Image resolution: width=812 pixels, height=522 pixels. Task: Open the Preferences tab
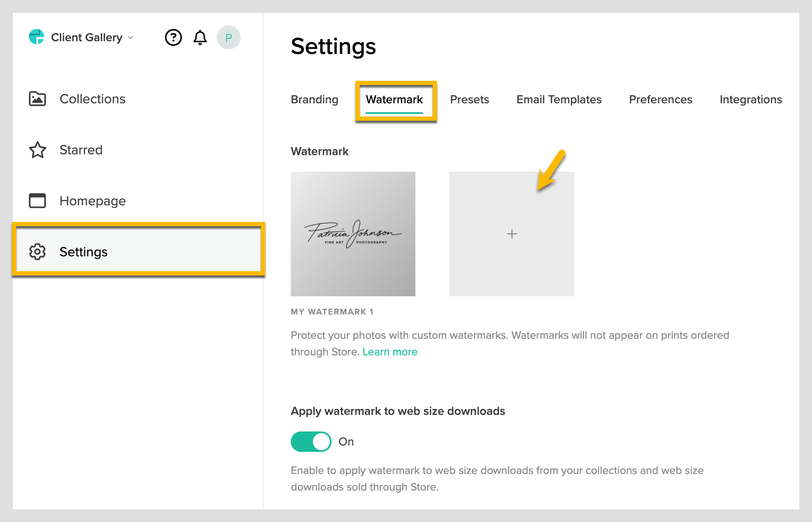pos(660,99)
